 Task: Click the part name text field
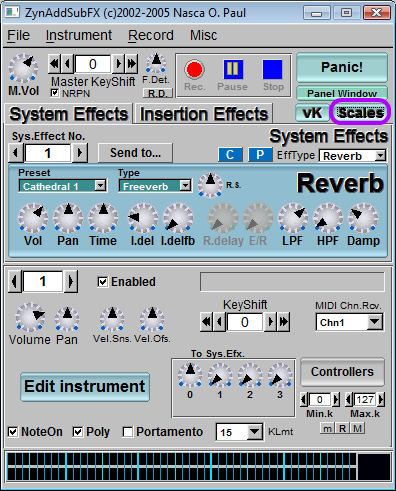pos(292,282)
